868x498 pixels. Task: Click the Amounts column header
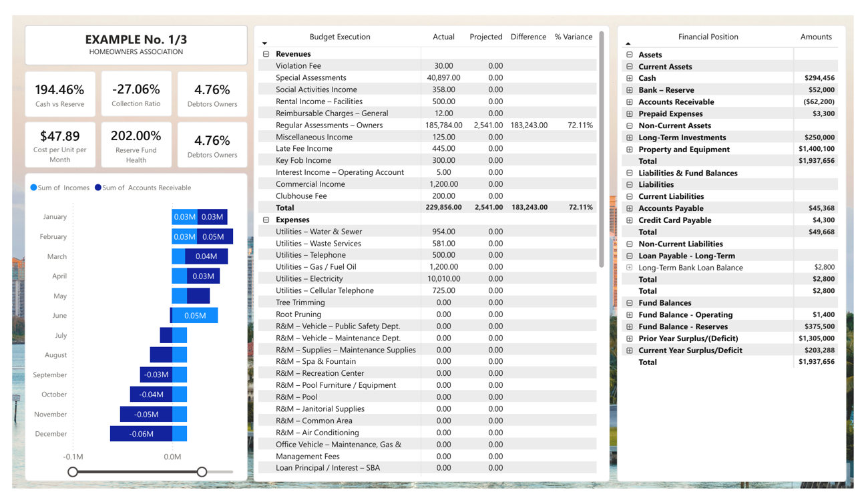pos(816,37)
